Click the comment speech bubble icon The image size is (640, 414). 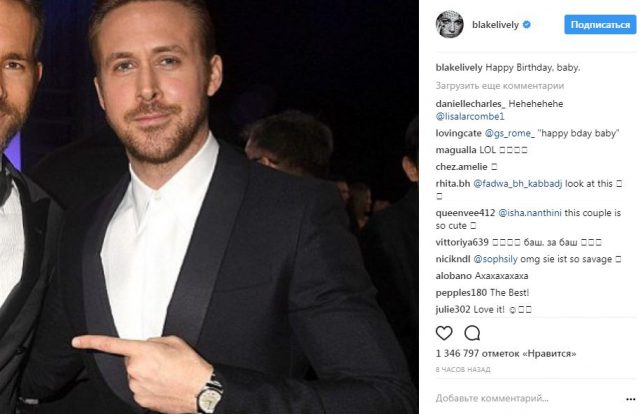coord(473,333)
